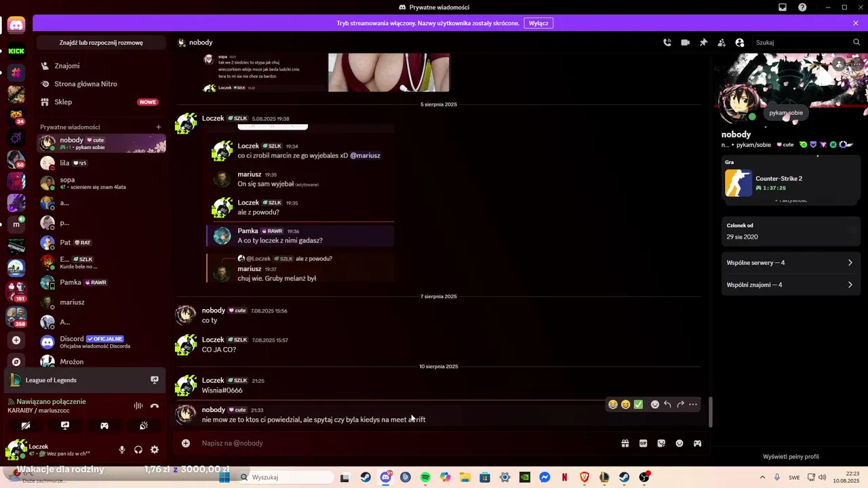Open profile more options dots on banner
Image resolution: width=868 pixels, height=488 pixels.
point(857,64)
